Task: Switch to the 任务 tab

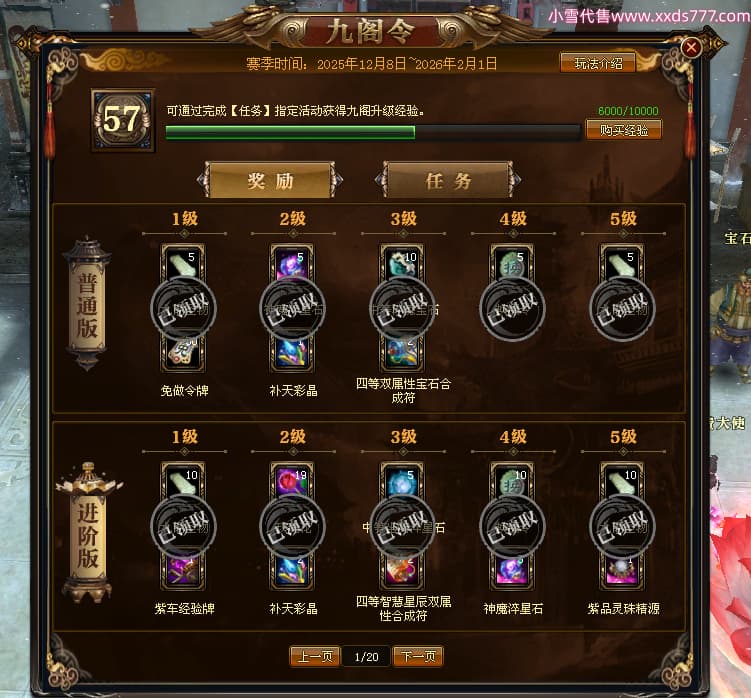Action: pyautogui.click(x=448, y=181)
